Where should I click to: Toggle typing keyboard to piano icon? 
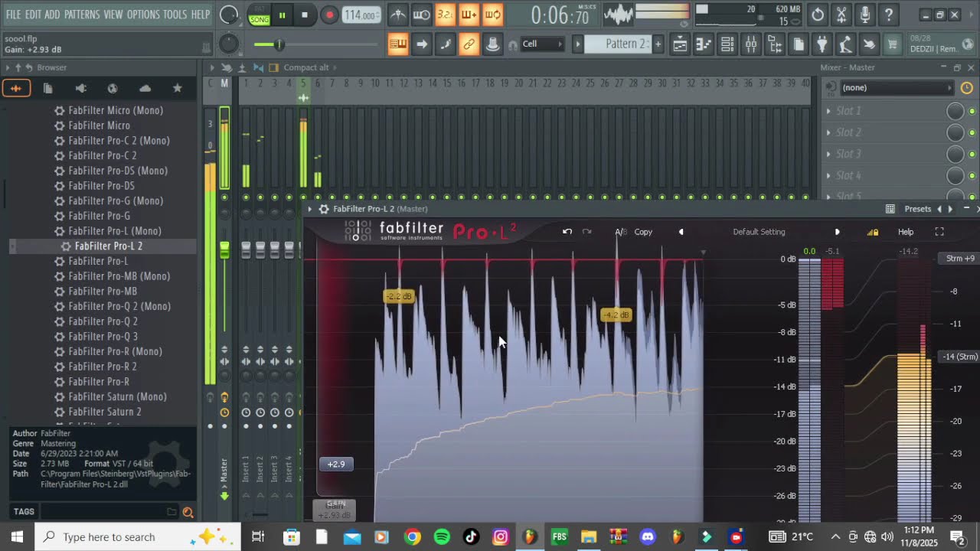(398, 44)
